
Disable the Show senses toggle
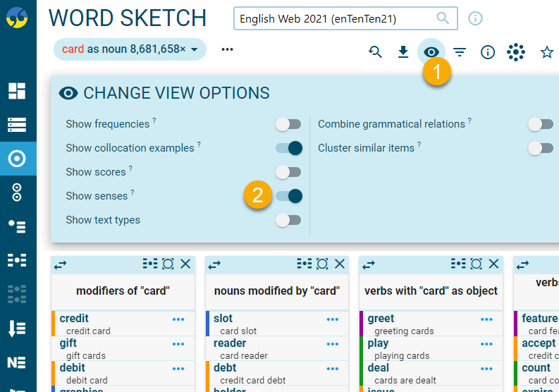[x=288, y=196]
